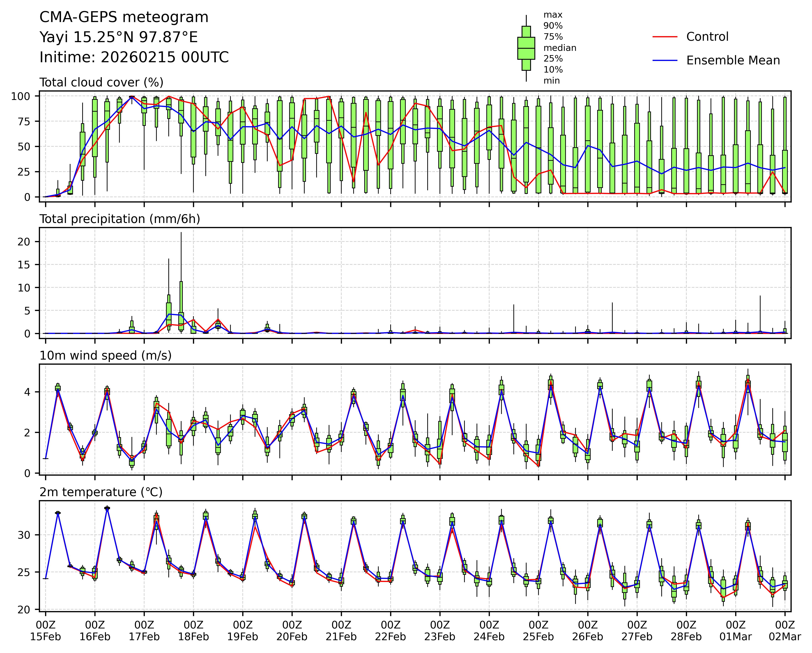Click the 'median' label in boxplot legend
This screenshot has height=653, width=812.
pyautogui.click(x=560, y=48)
